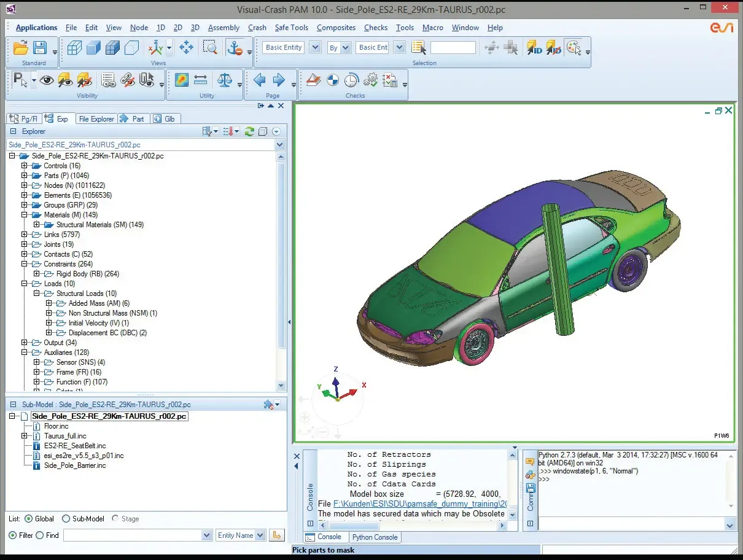Open the Assembly menu
Screen dimensions: 743x560
point(224,28)
